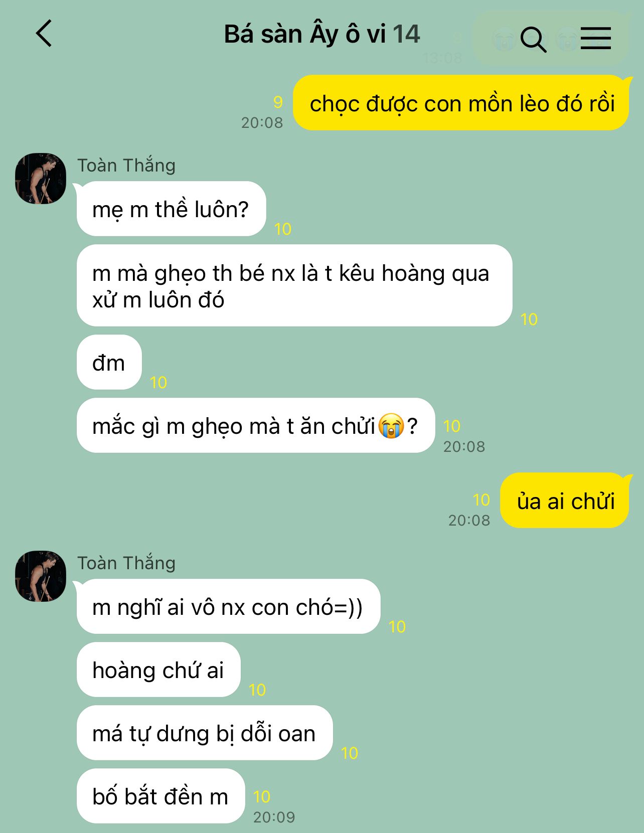Screen dimensions: 644x833
Task: Tap the group title Bá sàn Ây ô vi
Action: coord(305,35)
